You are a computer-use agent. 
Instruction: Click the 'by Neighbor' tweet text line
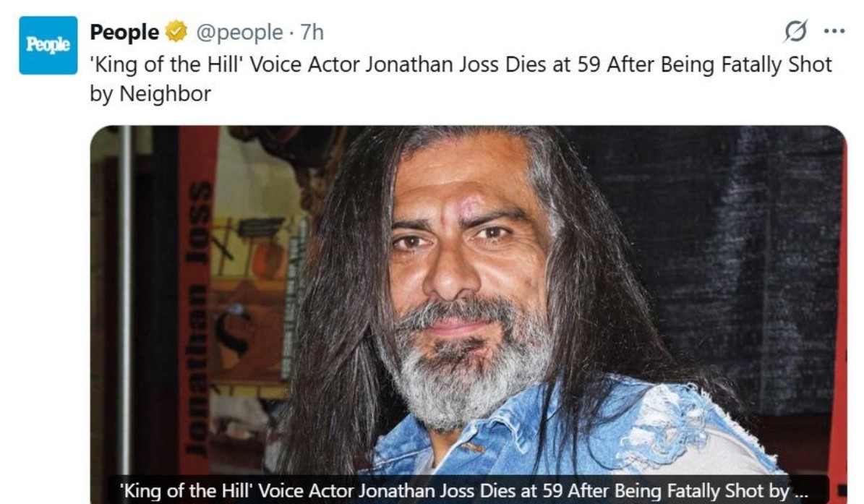(x=150, y=93)
